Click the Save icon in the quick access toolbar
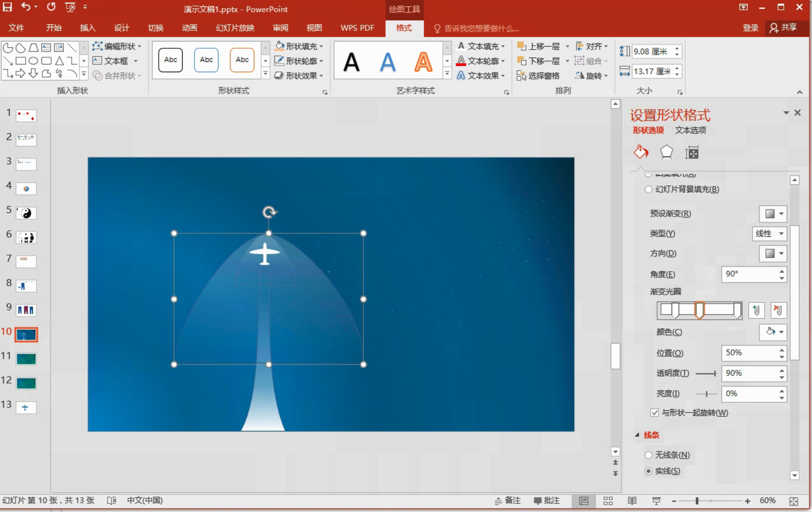The width and height of the screenshot is (812, 512). pos(7,7)
